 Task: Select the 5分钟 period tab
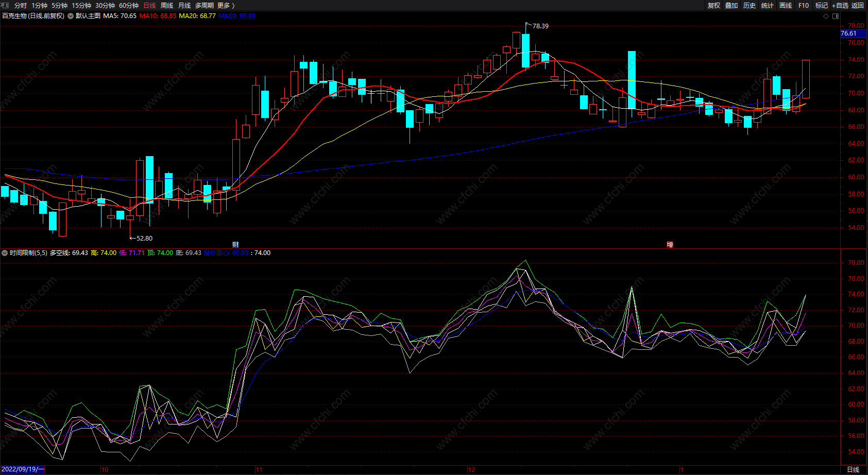(x=59, y=5)
